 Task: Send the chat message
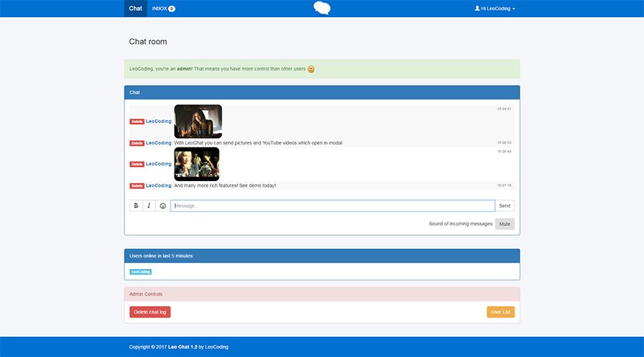pos(504,206)
